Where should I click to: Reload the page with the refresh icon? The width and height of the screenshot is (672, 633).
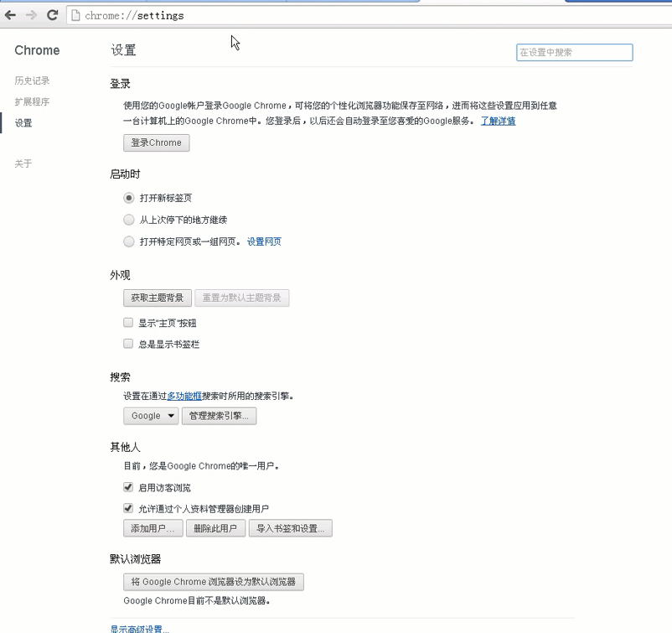[52, 15]
